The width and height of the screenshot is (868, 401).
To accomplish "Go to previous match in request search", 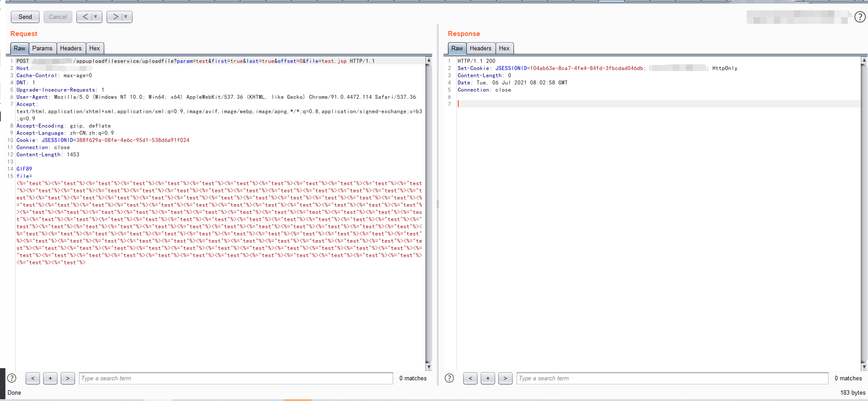I will point(33,378).
